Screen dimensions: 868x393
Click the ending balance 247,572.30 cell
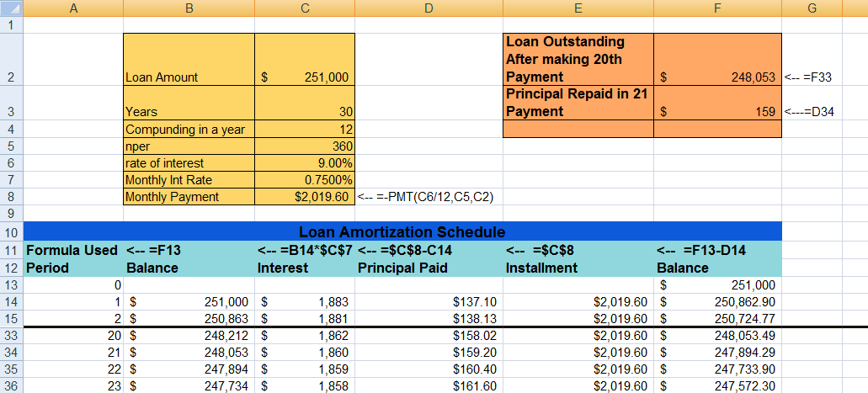tap(717, 385)
